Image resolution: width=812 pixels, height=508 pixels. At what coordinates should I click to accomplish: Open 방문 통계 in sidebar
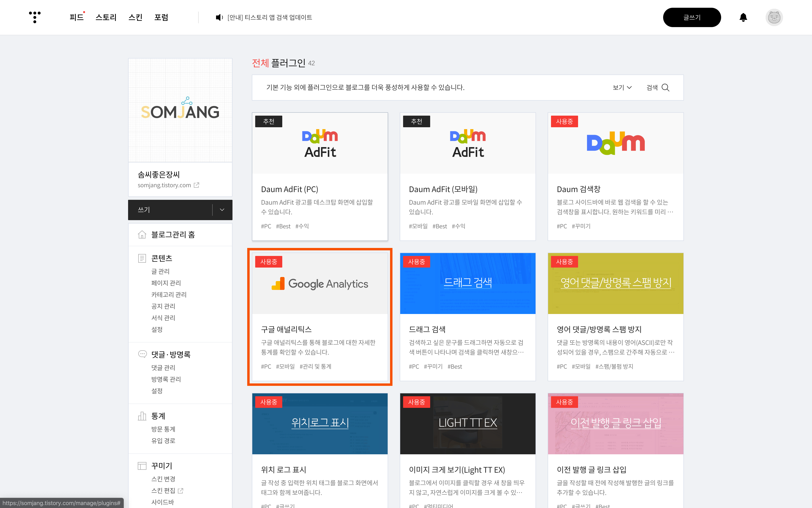[x=163, y=429]
